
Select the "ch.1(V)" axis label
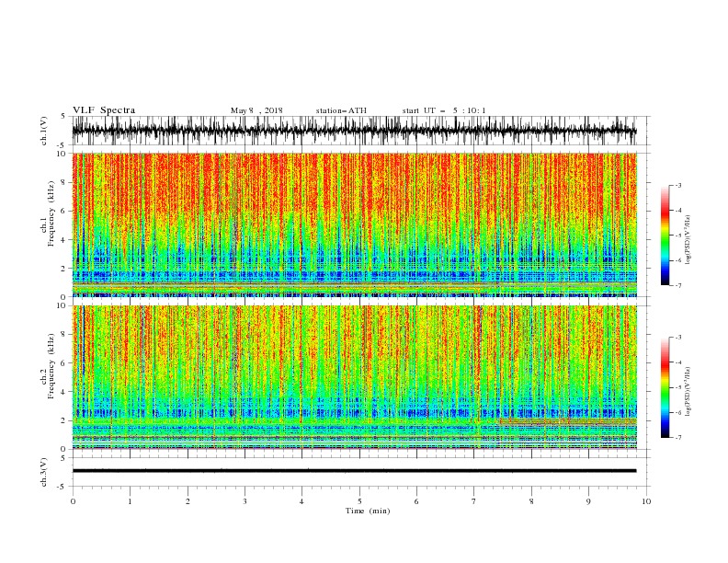tap(44, 131)
